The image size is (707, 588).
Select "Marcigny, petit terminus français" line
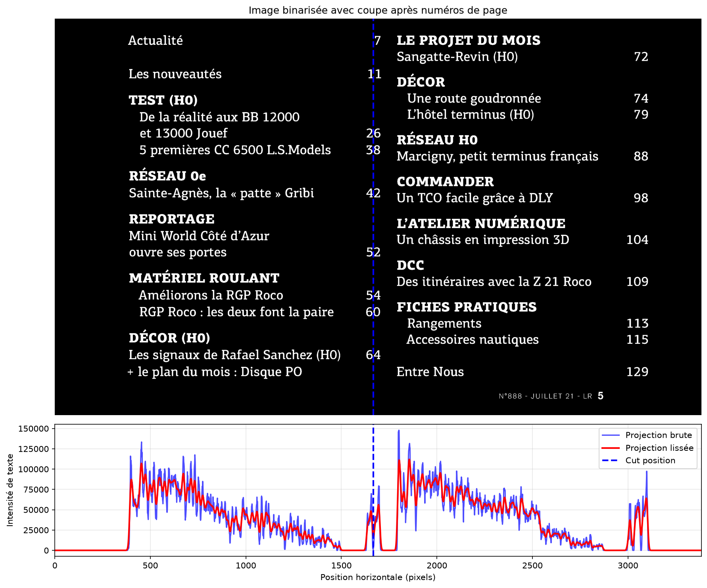click(x=498, y=157)
